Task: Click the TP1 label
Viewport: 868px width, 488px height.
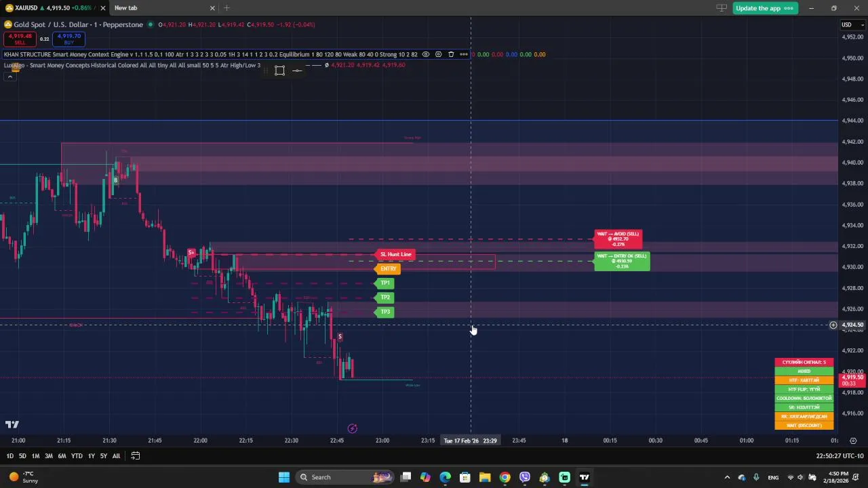Action: coord(384,283)
